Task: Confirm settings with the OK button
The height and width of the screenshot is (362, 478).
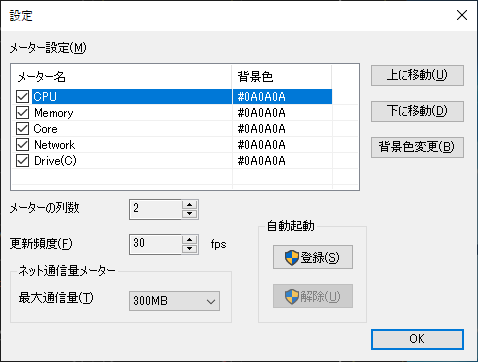Action: tap(417, 339)
